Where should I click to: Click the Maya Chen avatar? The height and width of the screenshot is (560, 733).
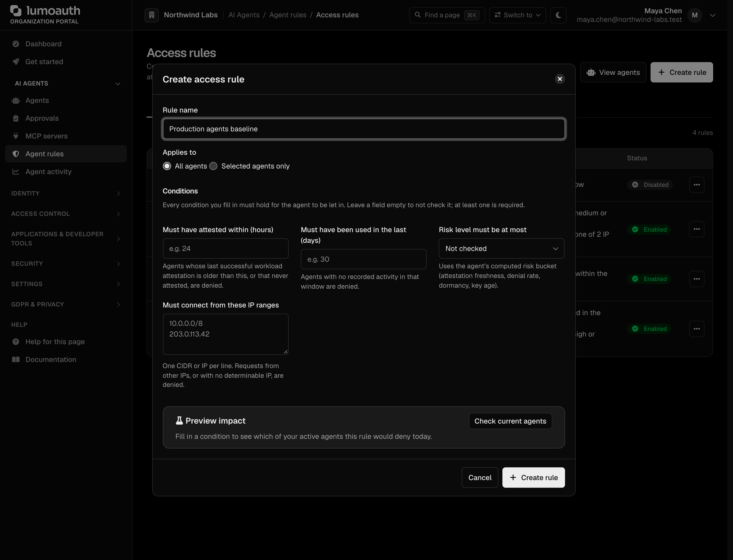click(695, 15)
